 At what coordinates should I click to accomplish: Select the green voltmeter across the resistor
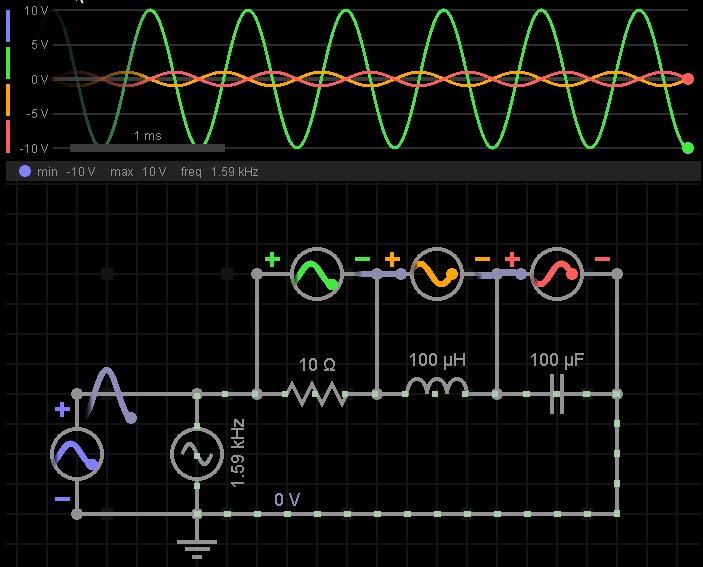(x=317, y=273)
